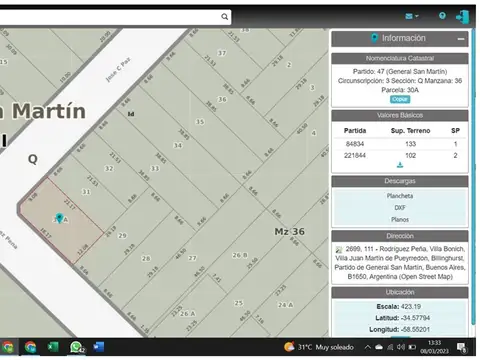Select partida 84834 cell
This screenshot has height=360, width=480.
[355, 144]
